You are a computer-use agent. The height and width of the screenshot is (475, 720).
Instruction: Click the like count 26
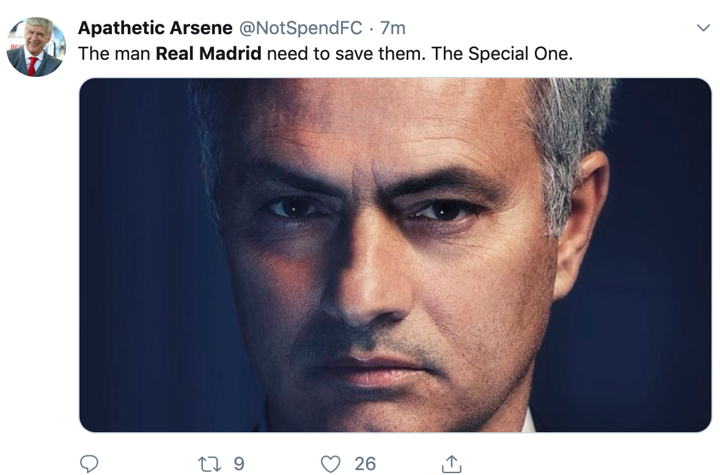(365, 463)
